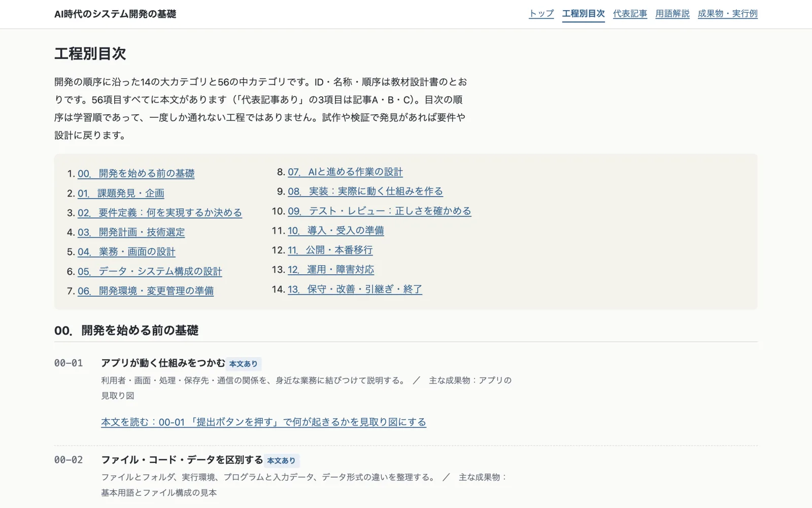Jump to 00. 開発を始める前の基礎 in the contents list

[136, 174]
